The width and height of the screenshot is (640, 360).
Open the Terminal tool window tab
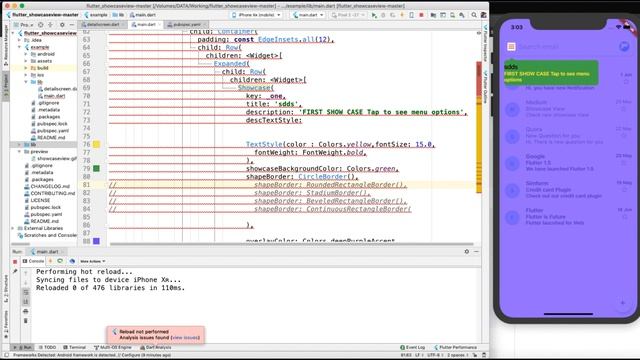click(x=75, y=347)
